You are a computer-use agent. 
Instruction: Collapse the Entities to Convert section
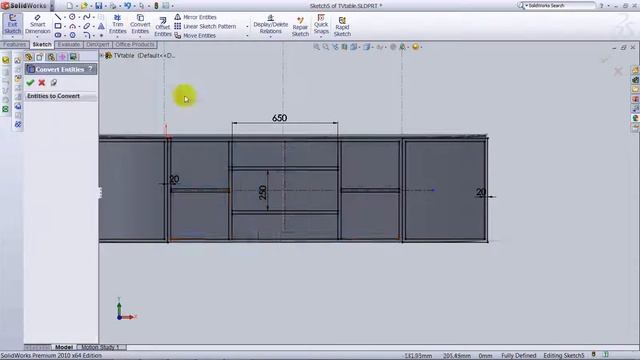60,96
